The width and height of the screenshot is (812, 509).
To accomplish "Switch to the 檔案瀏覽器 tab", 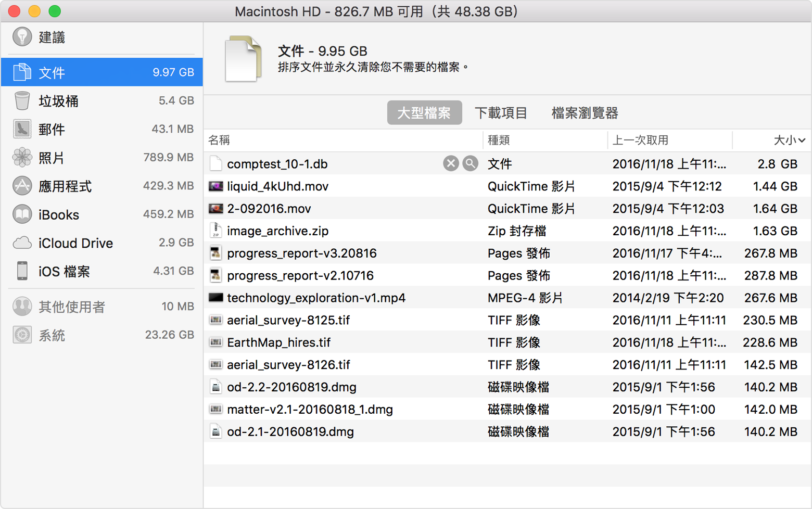I will pyautogui.click(x=585, y=113).
